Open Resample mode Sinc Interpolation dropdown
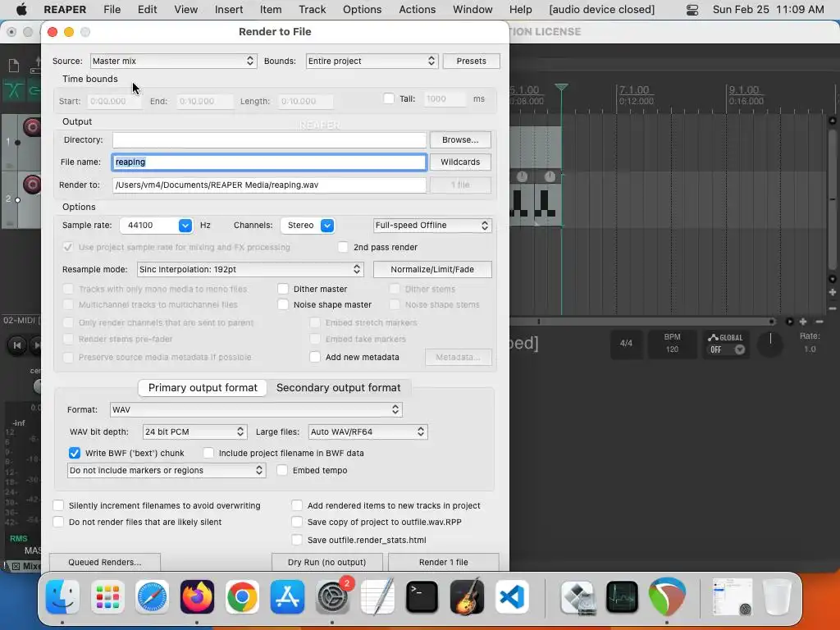840x630 pixels. pos(250,269)
